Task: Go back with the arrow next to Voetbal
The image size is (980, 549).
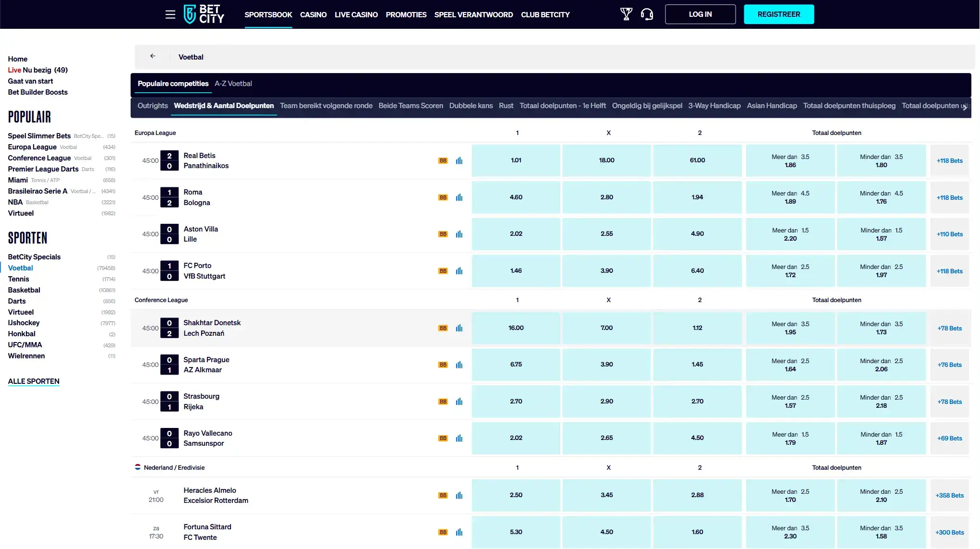Action: point(153,56)
